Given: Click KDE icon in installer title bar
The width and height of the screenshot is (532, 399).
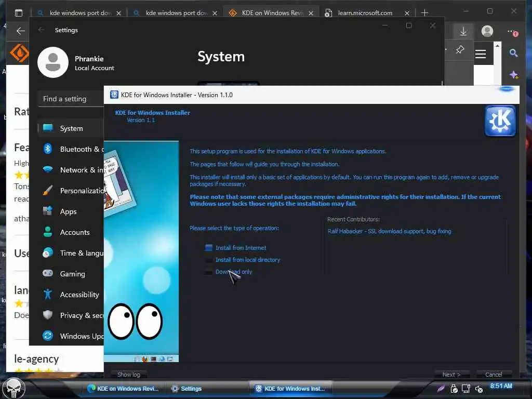Looking at the screenshot, I should pyautogui.click(x=114, y=95).
